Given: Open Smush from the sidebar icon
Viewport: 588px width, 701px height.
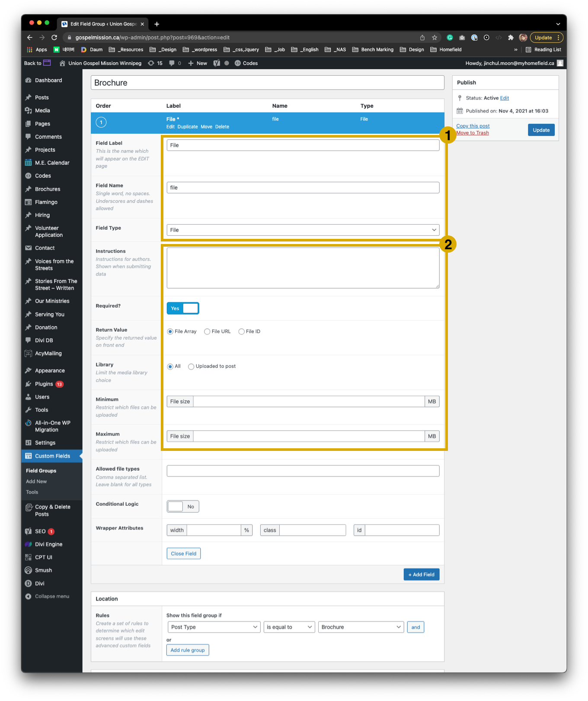Looking at the screenshot, I should tap(29, 570).
